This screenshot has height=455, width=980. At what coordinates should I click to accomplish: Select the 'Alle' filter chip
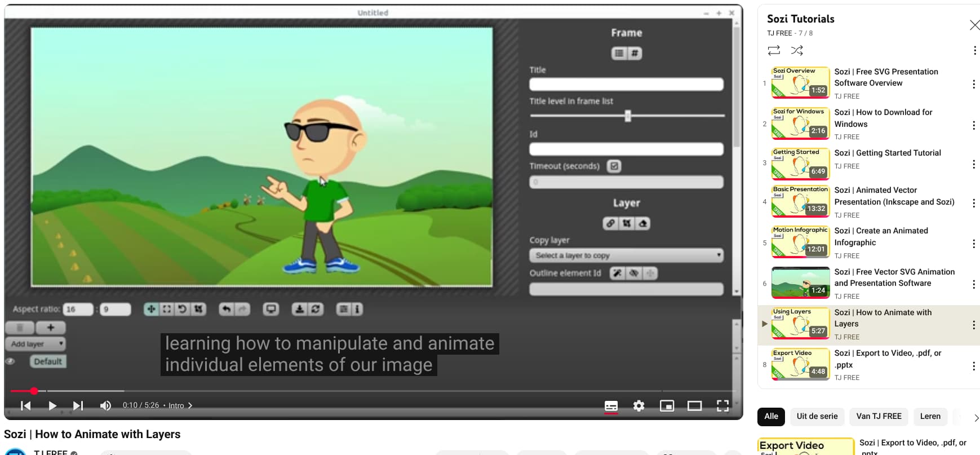pos(771,417)
